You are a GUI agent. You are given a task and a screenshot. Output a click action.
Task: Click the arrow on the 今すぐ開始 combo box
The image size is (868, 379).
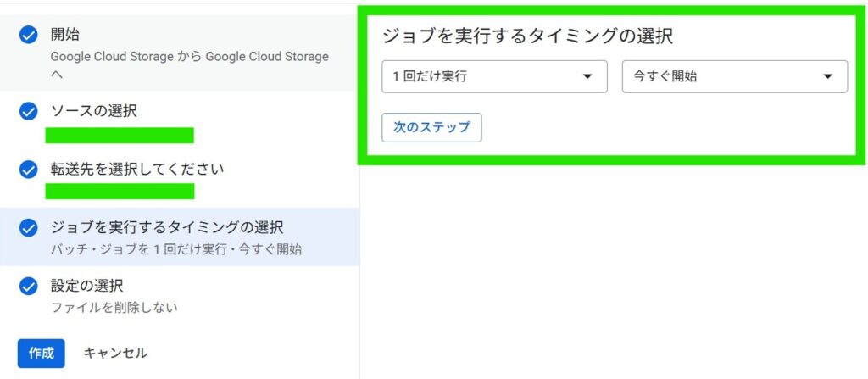coord(827,76)
